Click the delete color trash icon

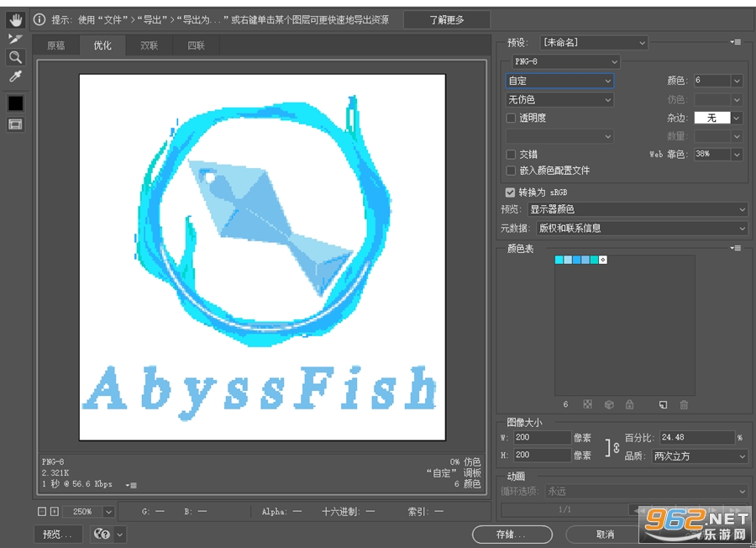(x=684, y=404)
